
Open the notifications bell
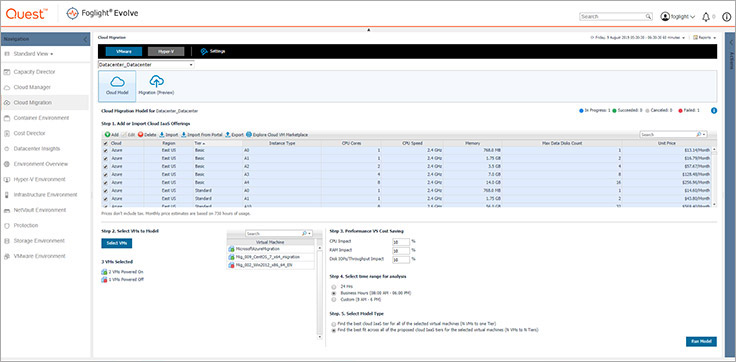pyautogui.click(x=705, y=16)
